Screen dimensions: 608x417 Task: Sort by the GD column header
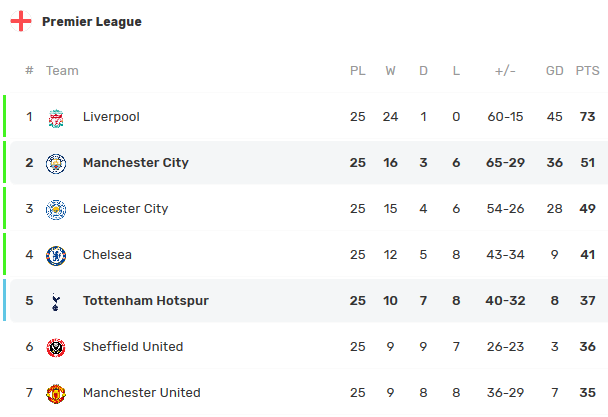click(555, 71)
